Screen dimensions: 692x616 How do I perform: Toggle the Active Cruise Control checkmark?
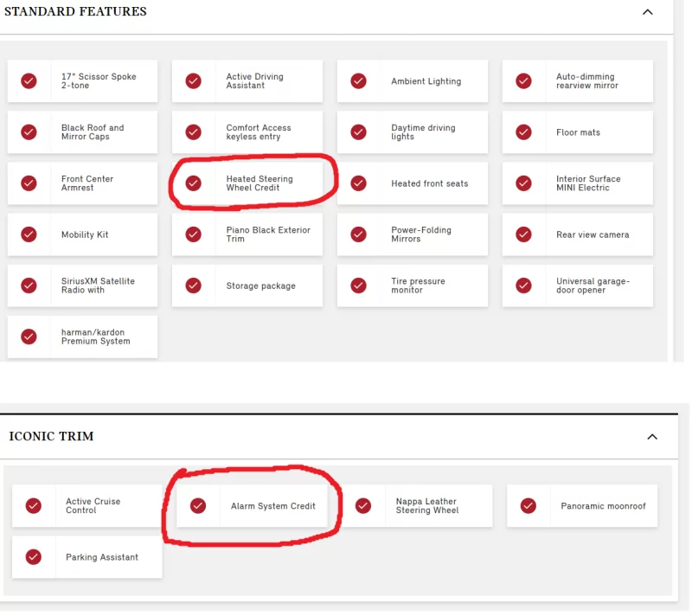(x=33, y=505)
